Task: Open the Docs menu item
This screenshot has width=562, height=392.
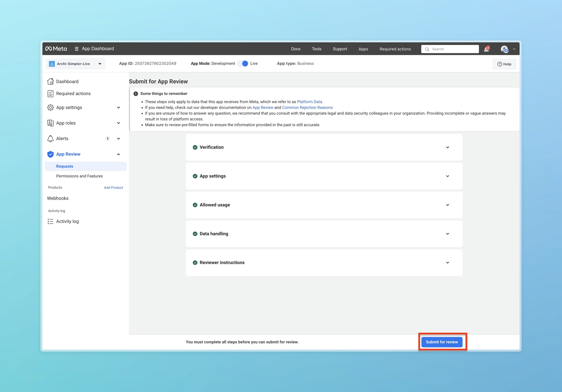Action: [x=296, y=49]
